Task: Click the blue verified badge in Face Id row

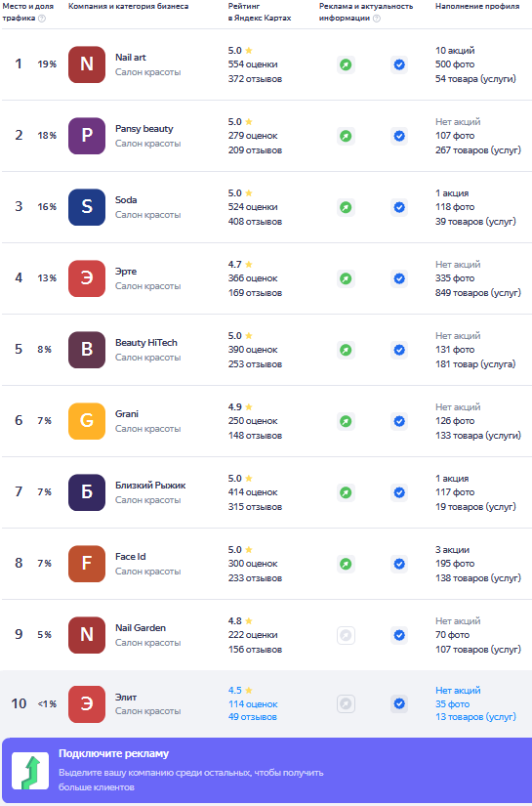Action: [399, 564]
